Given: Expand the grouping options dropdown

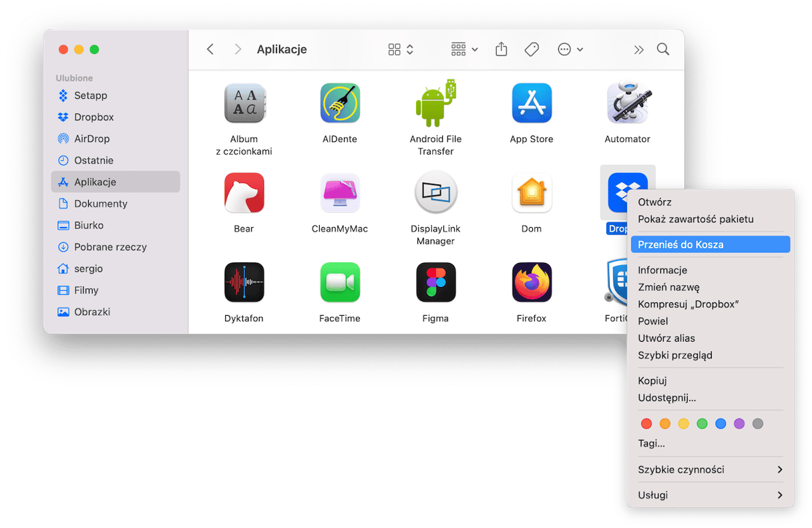Looking at the screenshot, I should pos(465,49).
